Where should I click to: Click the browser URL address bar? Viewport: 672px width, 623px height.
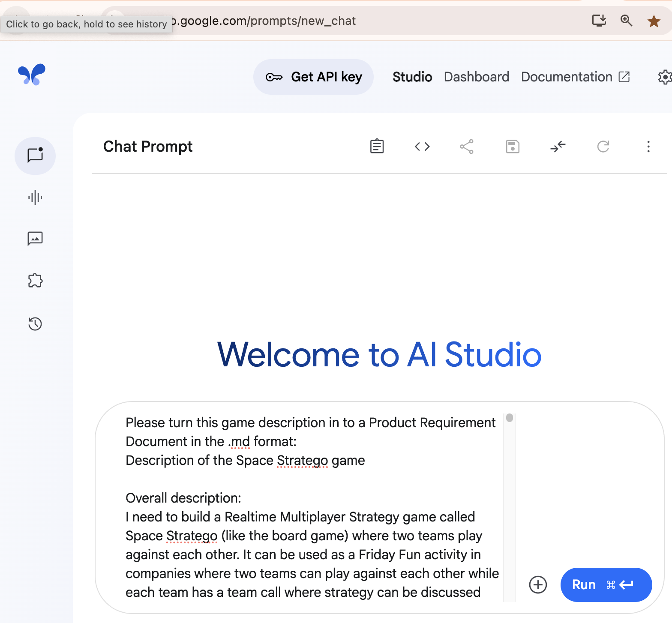[343, 21]
